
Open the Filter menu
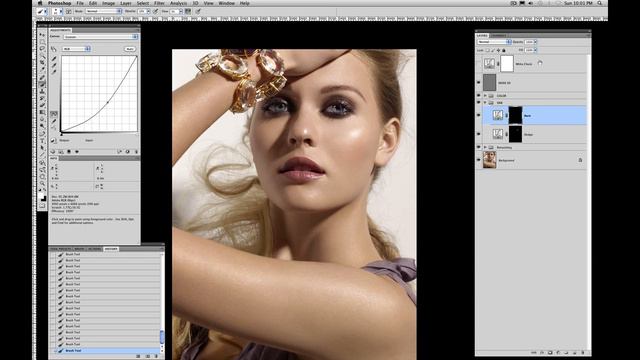159,3
